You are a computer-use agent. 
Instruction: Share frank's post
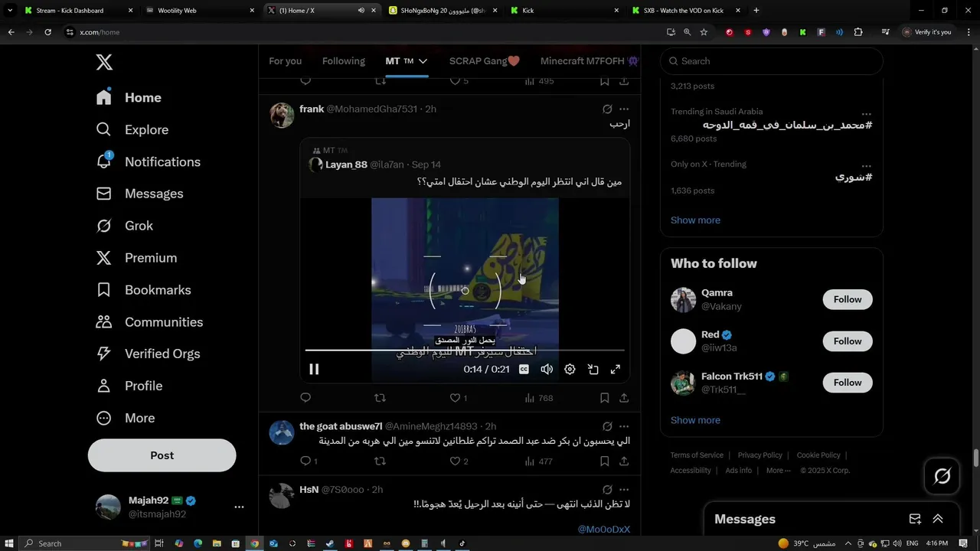pos(624,398)
